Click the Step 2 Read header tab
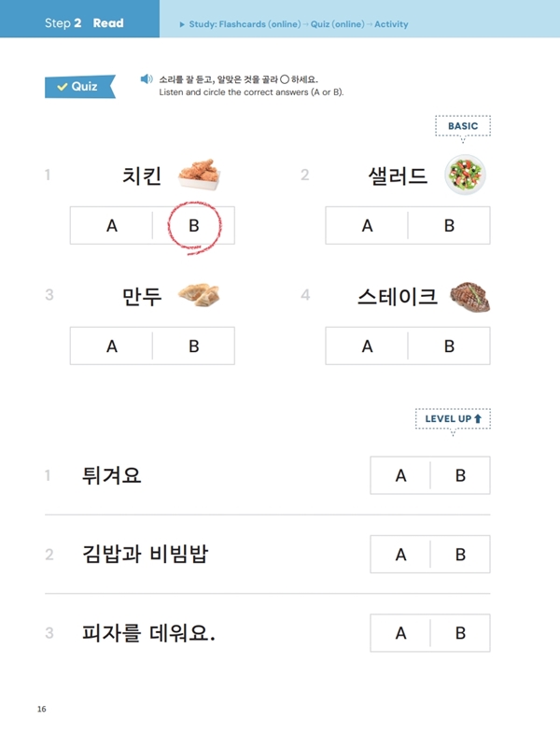 [x=84, y=23]
